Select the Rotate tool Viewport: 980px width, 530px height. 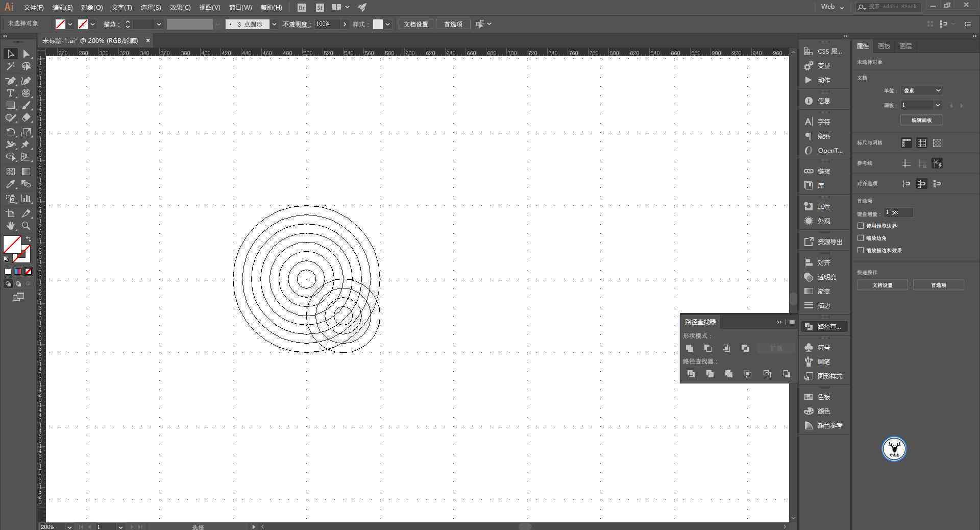(10, 132)
